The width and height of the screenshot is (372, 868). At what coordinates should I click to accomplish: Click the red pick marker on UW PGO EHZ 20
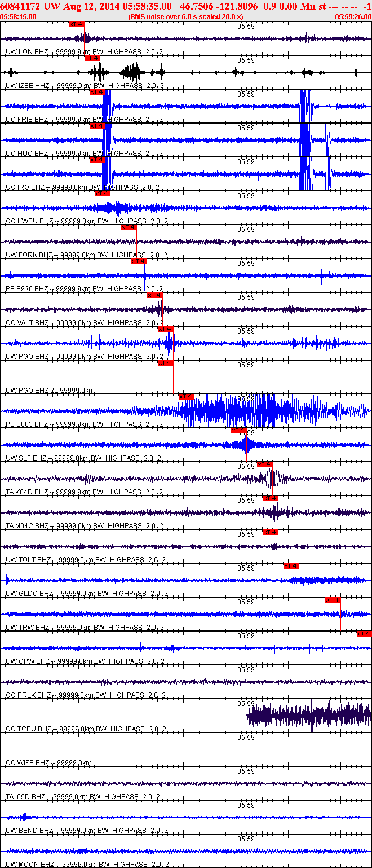coord(165,363)
